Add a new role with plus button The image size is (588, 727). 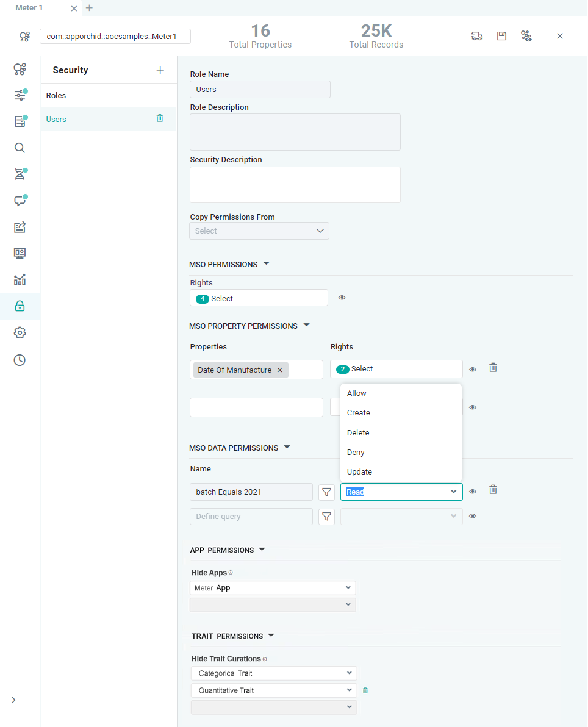160,70
